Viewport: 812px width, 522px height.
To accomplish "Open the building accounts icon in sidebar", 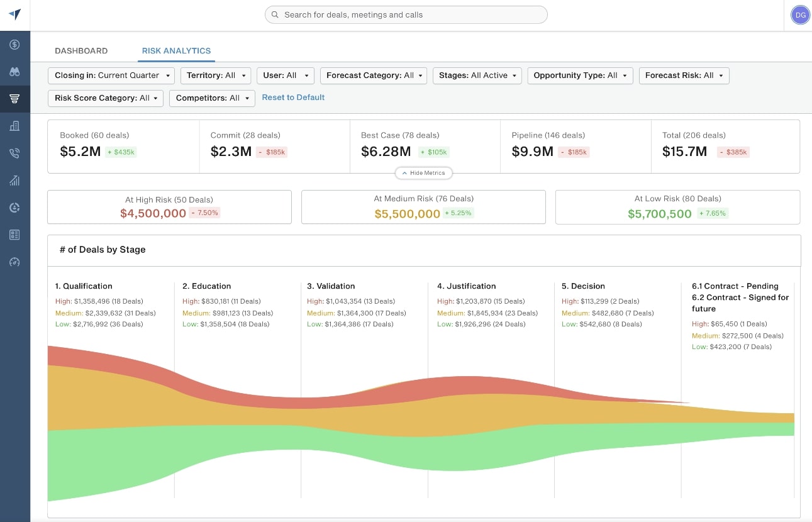I will pyautogui.click(x=14, y=126).
